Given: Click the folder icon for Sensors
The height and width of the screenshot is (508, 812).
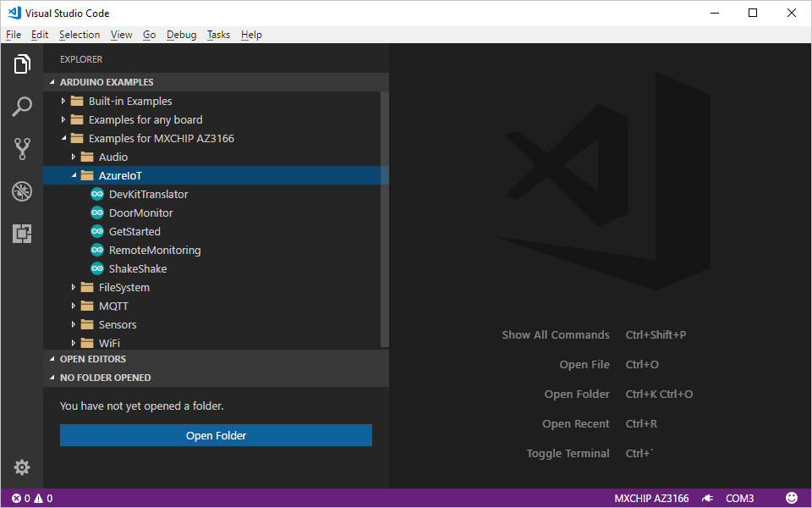Looking at the screenshot, I should coord(87,325).
